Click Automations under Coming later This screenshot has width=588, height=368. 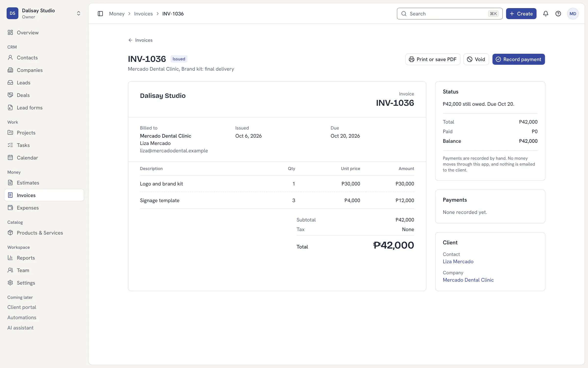pos(22,317)
